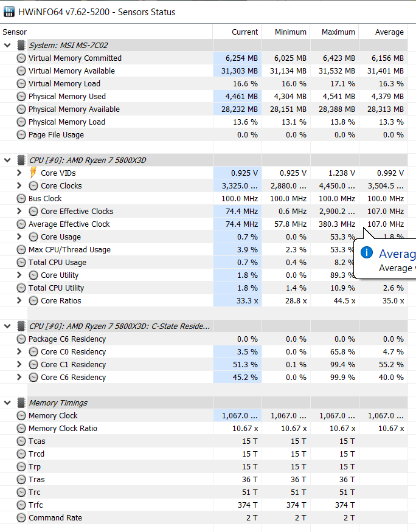416x532 pixels.
Task: Click the blue info icon in the tooltip
Action: pos(367,252)
